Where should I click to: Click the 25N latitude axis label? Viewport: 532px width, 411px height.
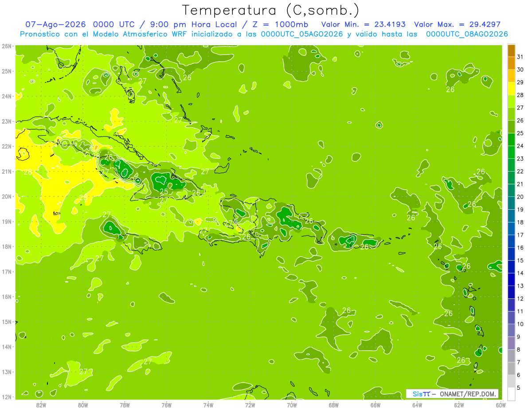pos(7,71)
